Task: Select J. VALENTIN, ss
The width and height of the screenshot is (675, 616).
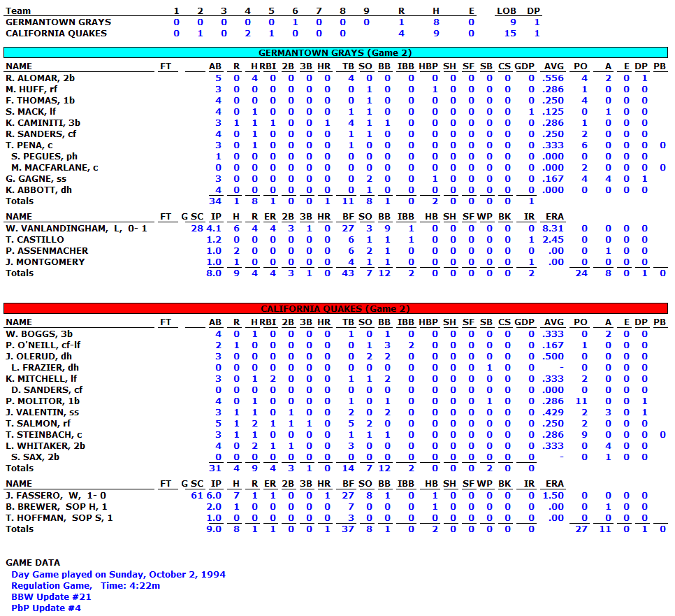Action: (43, 413)
